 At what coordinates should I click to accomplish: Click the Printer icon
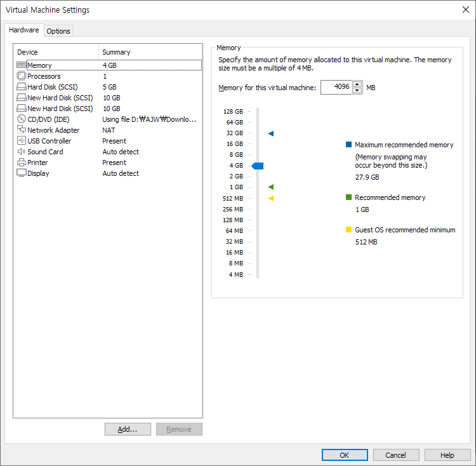point(21,163)
